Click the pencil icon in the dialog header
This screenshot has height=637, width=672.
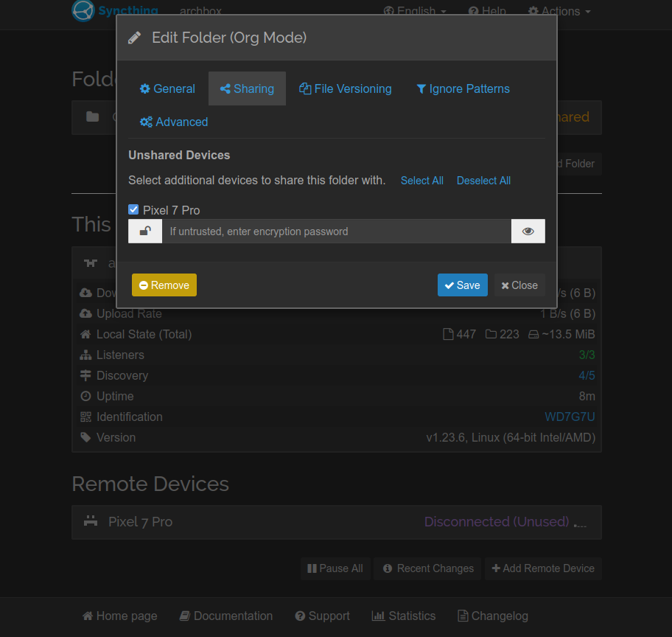coord(135,37)
